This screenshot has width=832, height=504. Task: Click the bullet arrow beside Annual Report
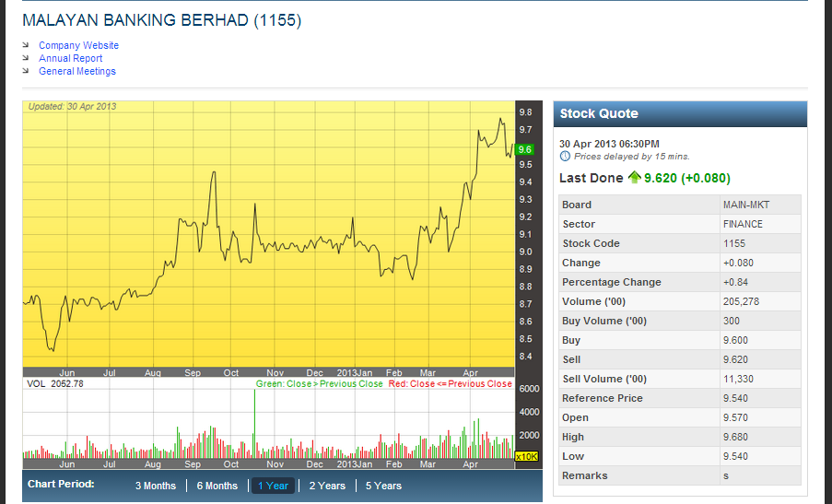coord(26,58)
